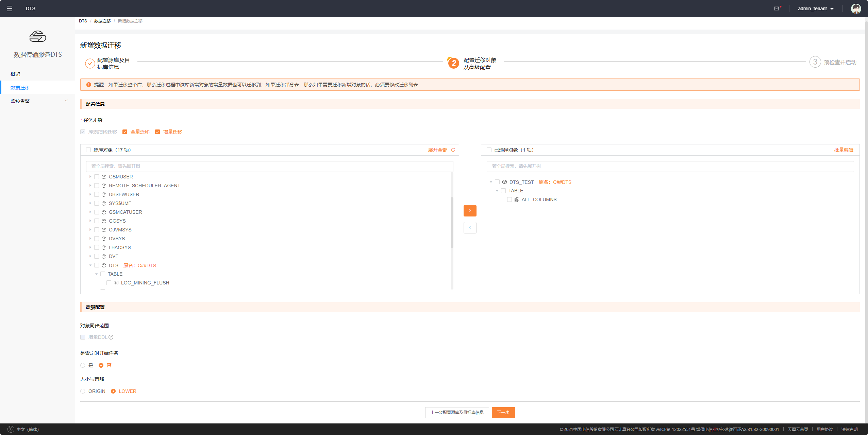
Task: Select the ORIGIN case strategy radio
Action: (x=83, y=391)
